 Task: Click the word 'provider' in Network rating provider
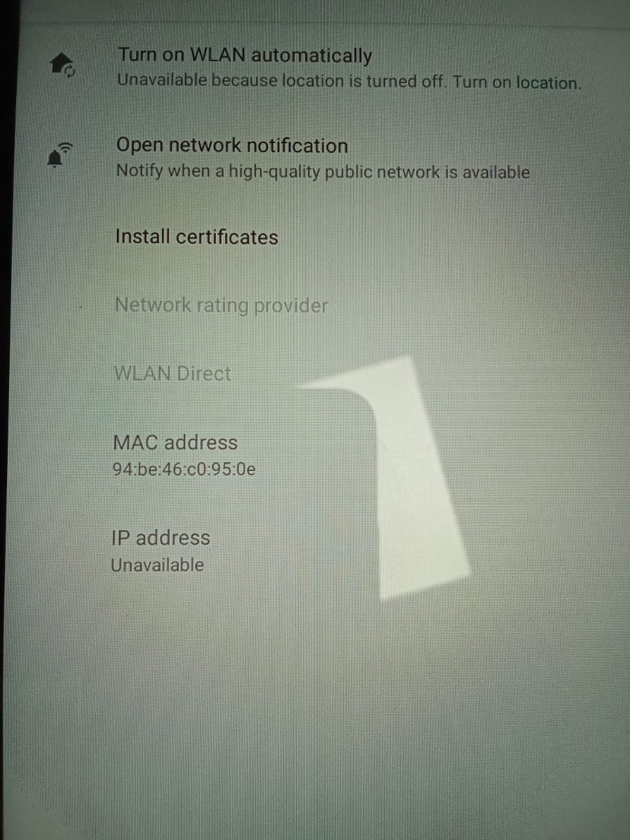point(291,306)
